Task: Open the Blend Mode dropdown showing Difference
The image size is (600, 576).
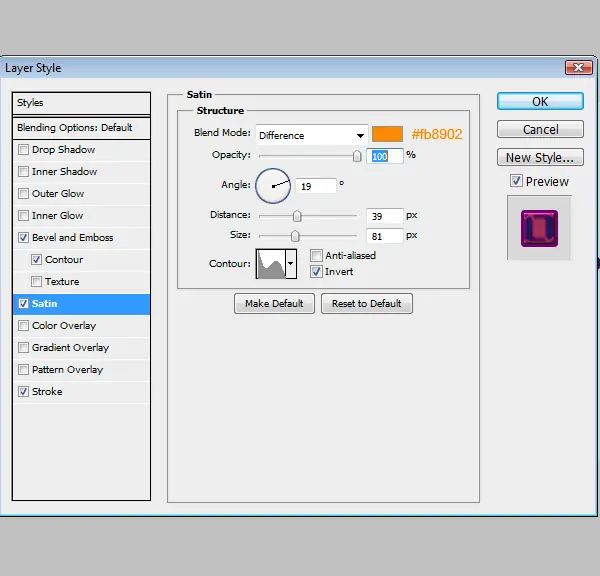Action: pyautogui.click(x=312, y=135)
